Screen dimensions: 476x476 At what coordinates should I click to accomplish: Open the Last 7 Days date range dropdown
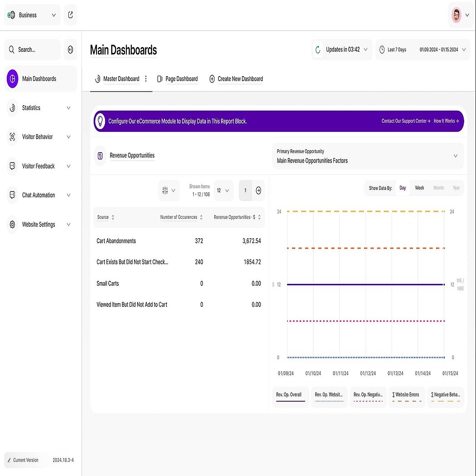[421, 50]
